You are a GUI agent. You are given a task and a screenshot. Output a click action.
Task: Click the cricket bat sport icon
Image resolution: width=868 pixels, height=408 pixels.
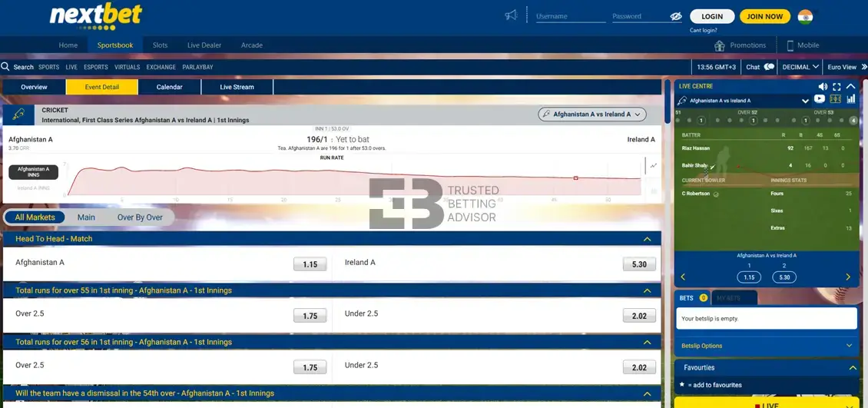pos(18,114)
